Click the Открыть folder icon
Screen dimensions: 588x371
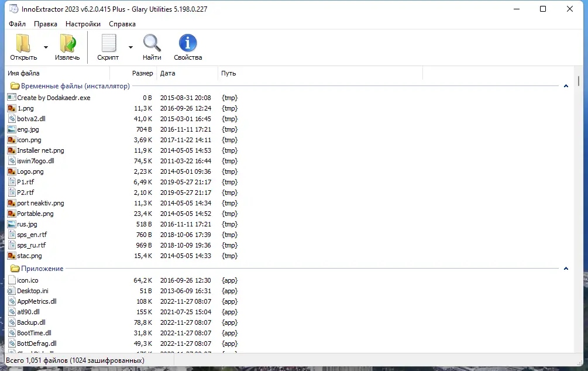tap(23, 43)
